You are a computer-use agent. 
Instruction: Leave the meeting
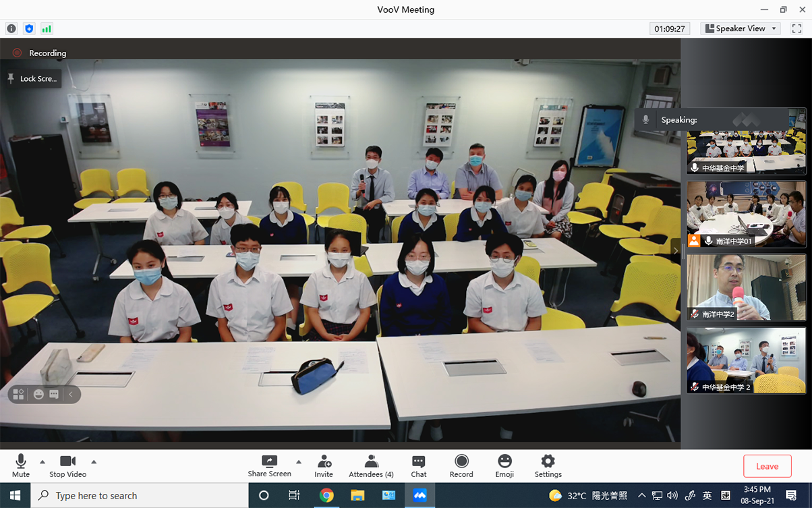(x=767, y=466)
